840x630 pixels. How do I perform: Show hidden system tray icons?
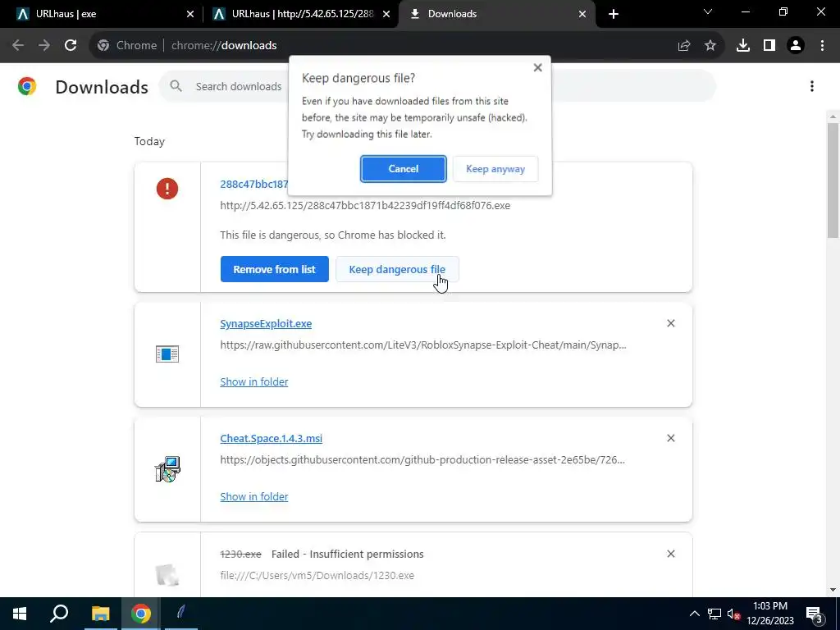[694, 614]
